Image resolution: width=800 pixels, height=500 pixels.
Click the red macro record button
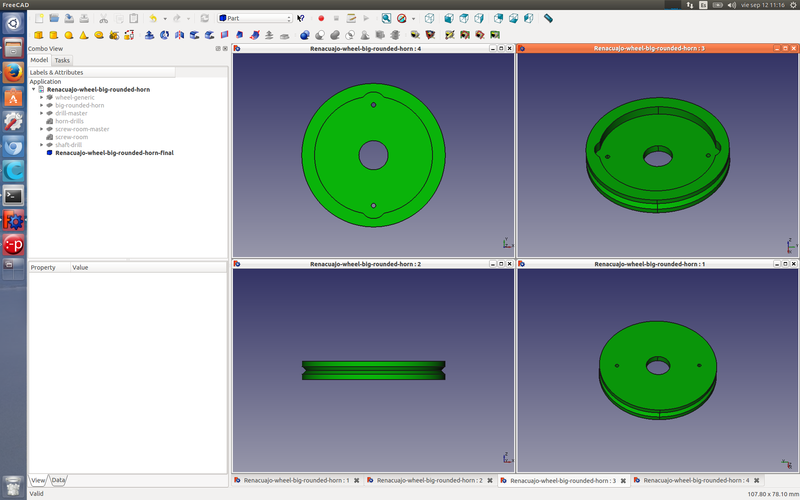click(321, 18)
